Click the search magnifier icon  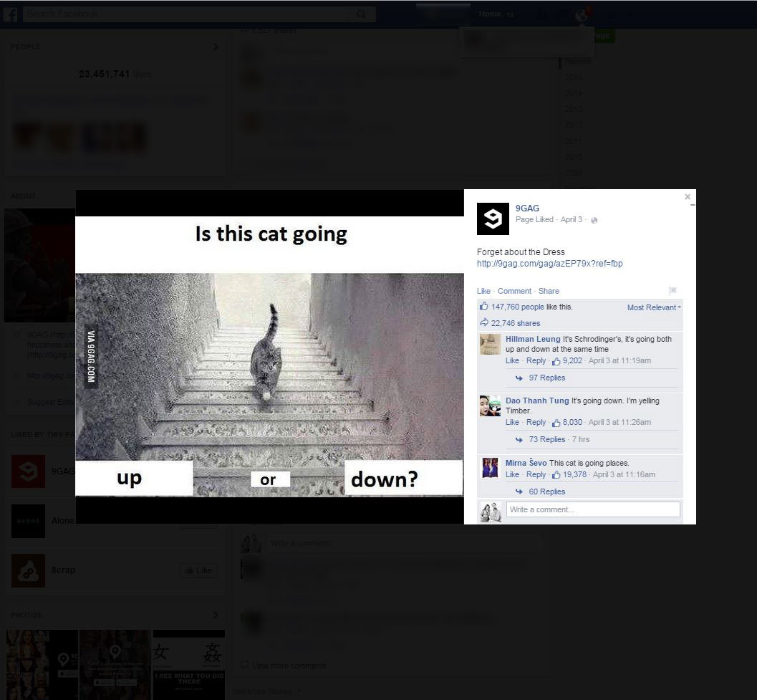pos(362,14)
